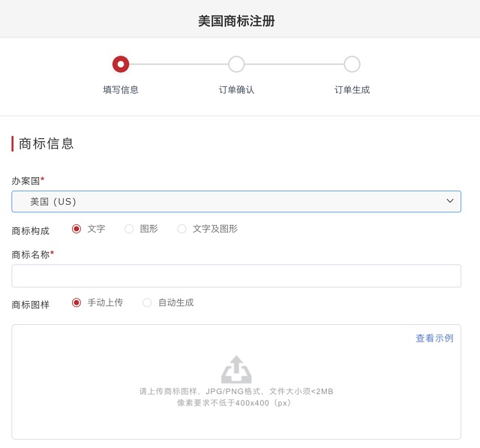Screen dimensions: 480x448
Task: Click the JPG/PNG upload instruction text
Action: coord(236,391)
